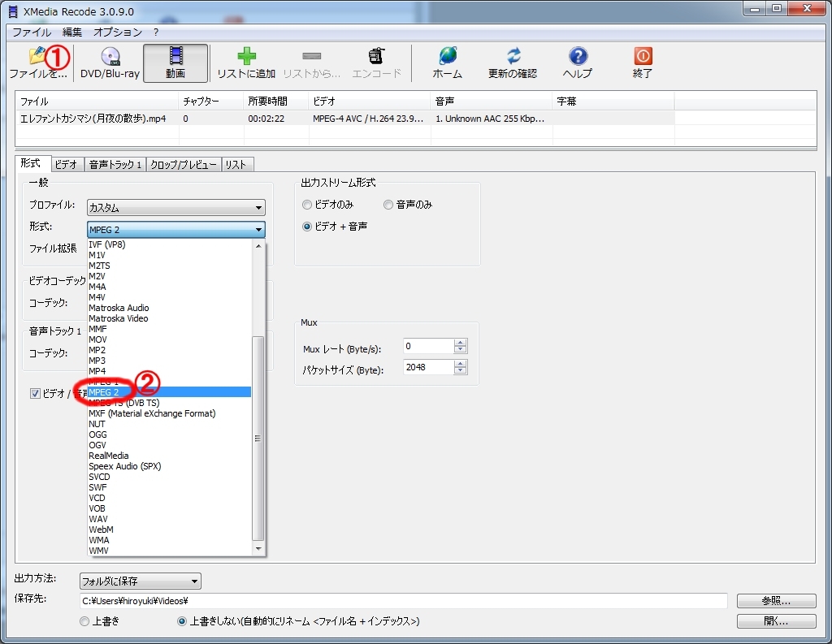
Task: Click the ビデオ column header
Action: [370, 102]
